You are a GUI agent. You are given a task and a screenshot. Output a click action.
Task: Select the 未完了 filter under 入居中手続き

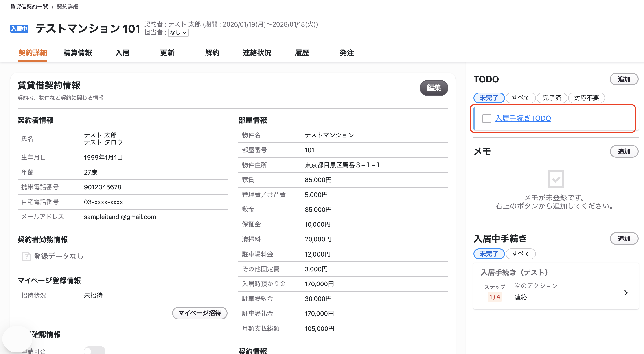[489, 254]
